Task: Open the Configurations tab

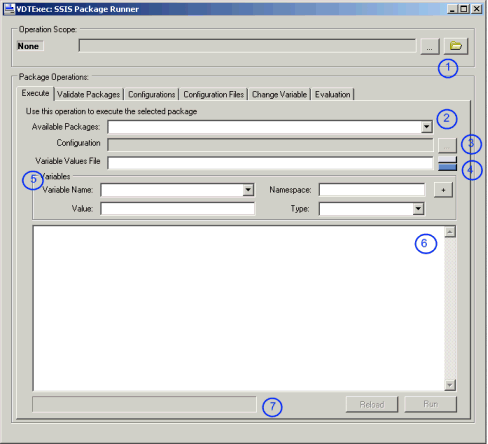Action: (152, 94)
